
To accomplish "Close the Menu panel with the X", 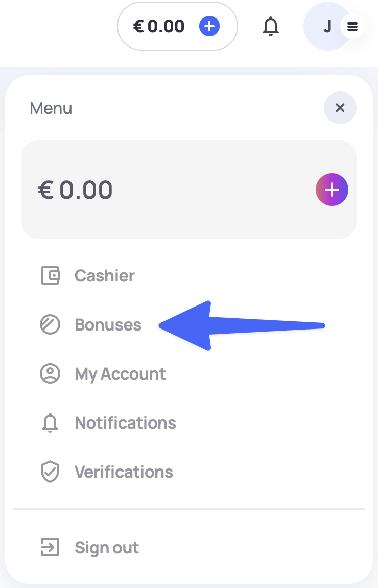I will click(340, 108).
